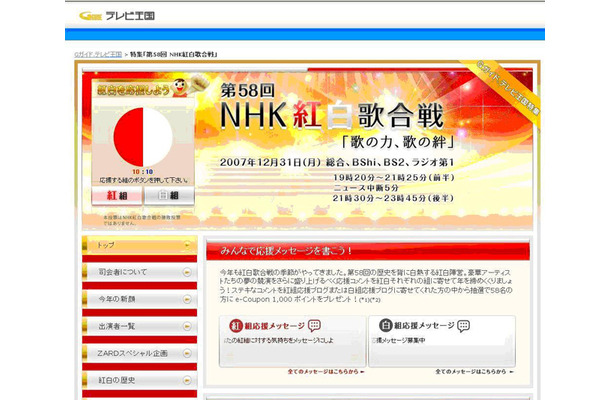The width and height of the screenshot is (610, 400).
Task: Click the red-white vote pie chart
Action: click(x=143, y=137)
